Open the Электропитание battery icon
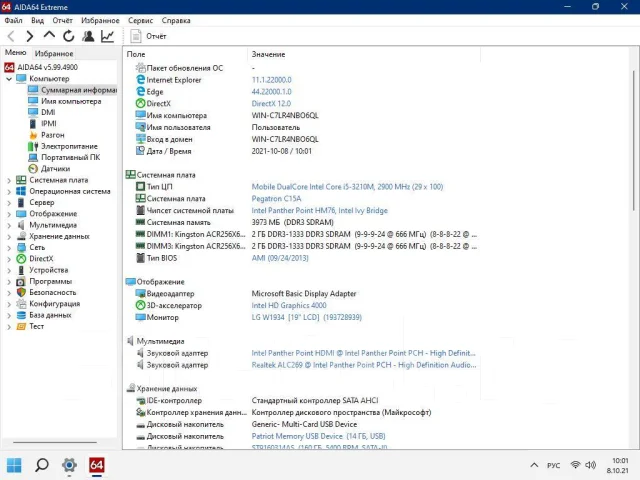This screenshot has width=640, height=480. [x=33, y=146]
